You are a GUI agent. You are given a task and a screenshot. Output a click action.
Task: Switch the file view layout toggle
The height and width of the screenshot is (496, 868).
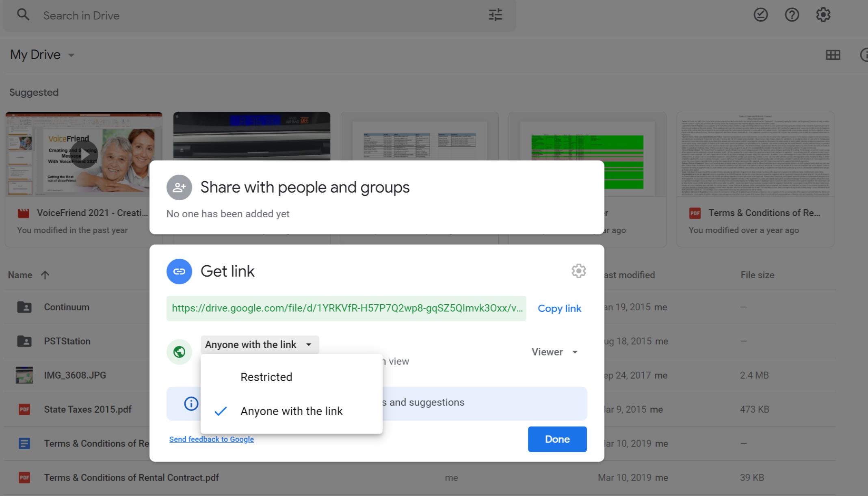point(833,54)
